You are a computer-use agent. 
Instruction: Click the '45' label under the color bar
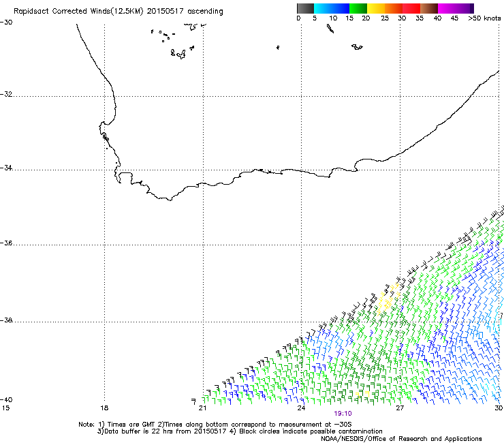click(x=454, y=18)
